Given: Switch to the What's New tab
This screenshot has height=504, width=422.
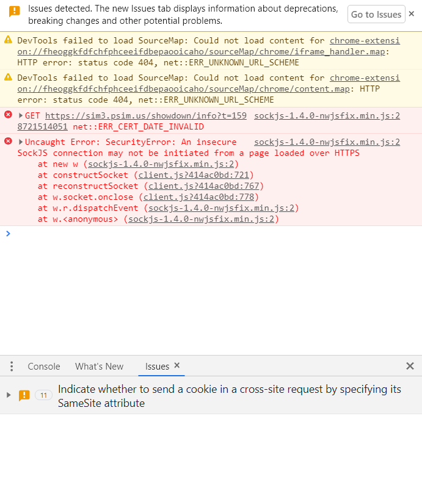Looking at the screenshot, I should pyautogui.click(x=100, y=366).
